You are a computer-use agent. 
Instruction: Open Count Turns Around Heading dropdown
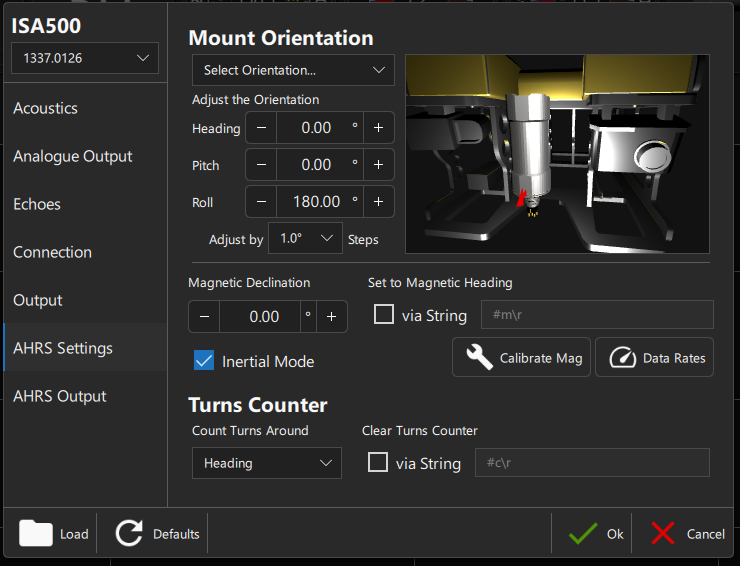pos(266,463)
